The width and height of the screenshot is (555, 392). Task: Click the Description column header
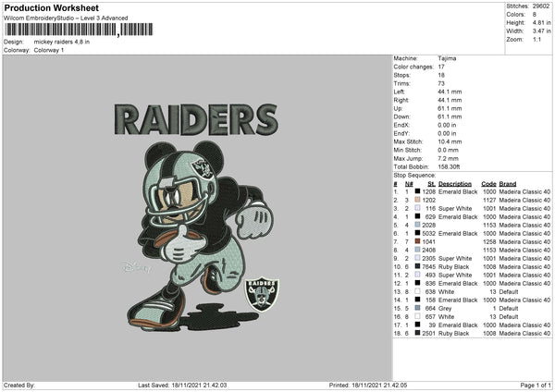[455, 184]
